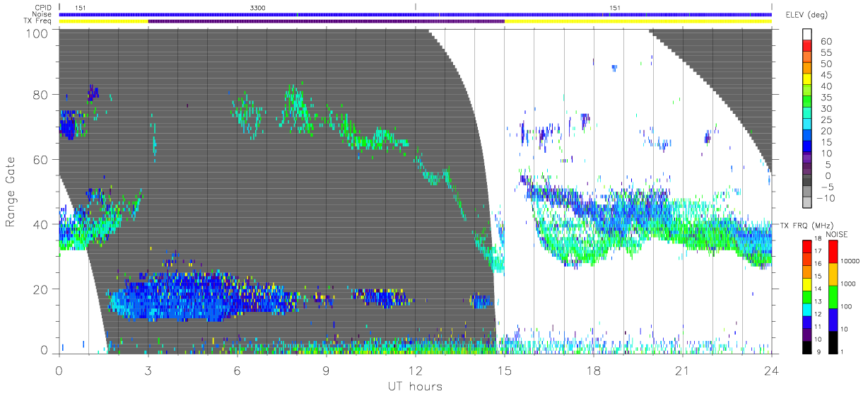Click the '15' tick on the UT hours axis
This screenshot has height=401, width=868.
click(x=504, y=370)
